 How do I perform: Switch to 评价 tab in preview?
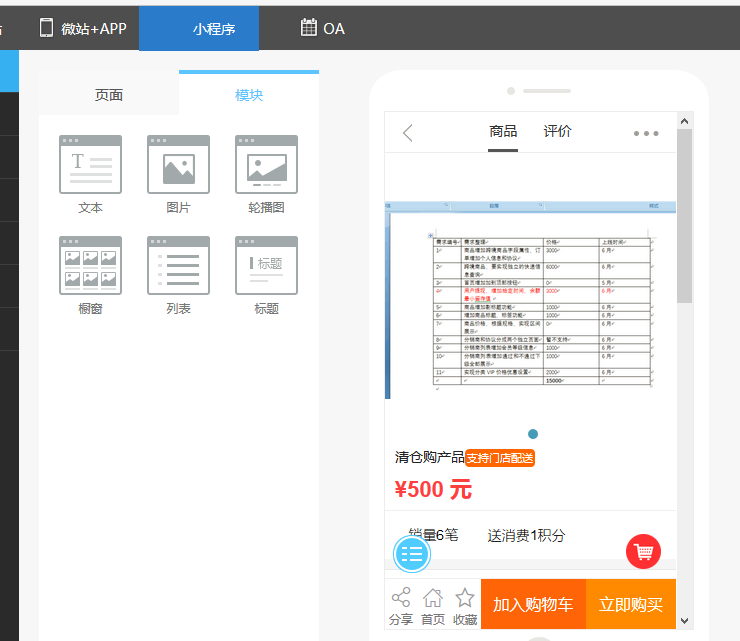[x=557, y=131]
